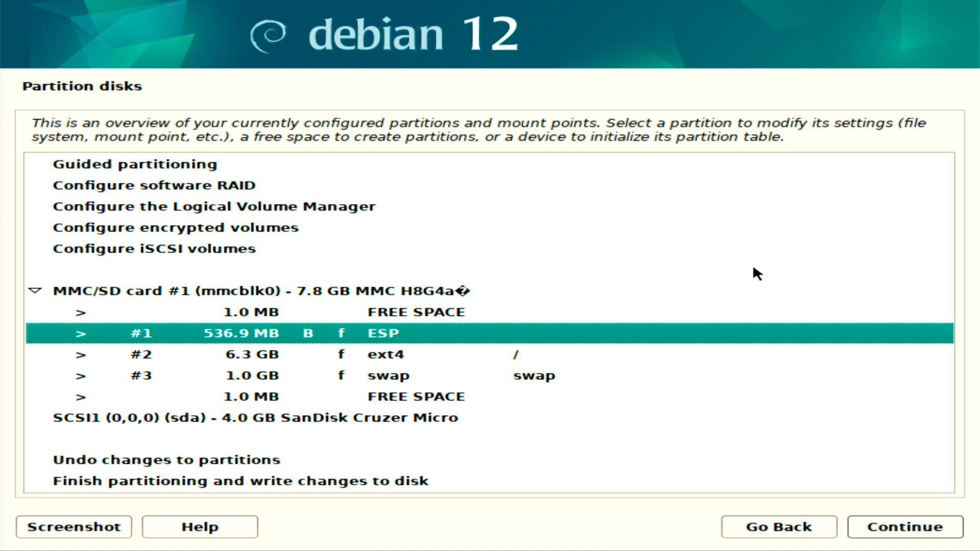Screen dimensions: 980x551
Task: Click the 536.9 MB size value
Action: point(241,333)
